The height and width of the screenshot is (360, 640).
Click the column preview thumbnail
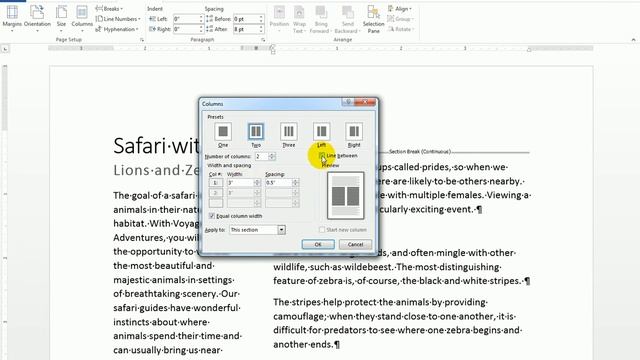[345, 196]
